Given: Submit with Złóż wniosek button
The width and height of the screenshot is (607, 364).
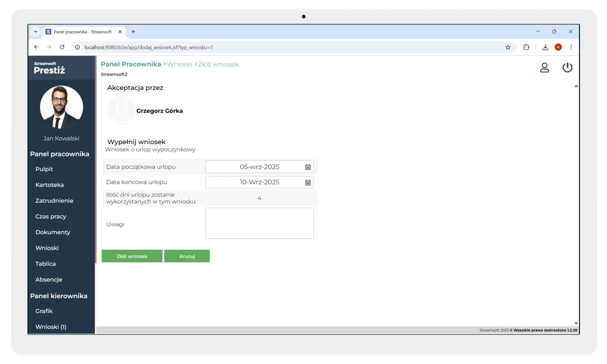Looking at the screenshot, I should click(x=132, y=256).
